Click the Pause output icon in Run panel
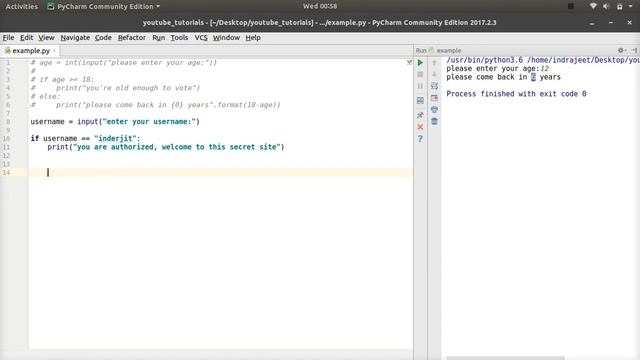 (x=420, y=86)
